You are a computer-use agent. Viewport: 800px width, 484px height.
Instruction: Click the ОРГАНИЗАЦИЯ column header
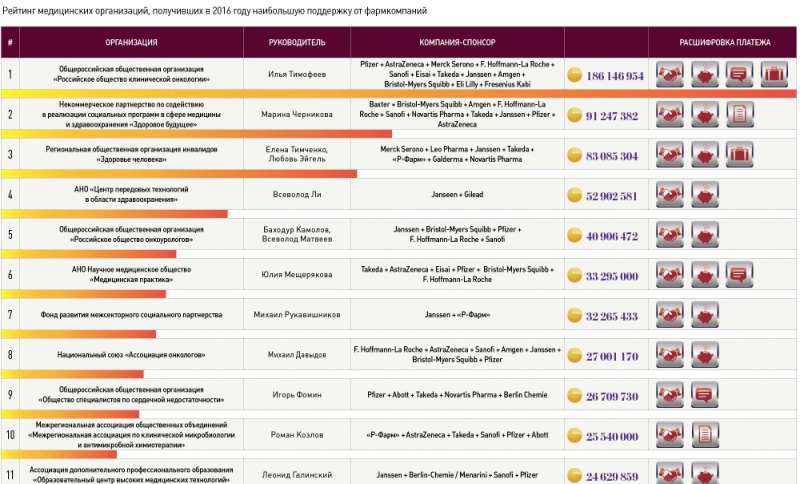tap(132, 42)
